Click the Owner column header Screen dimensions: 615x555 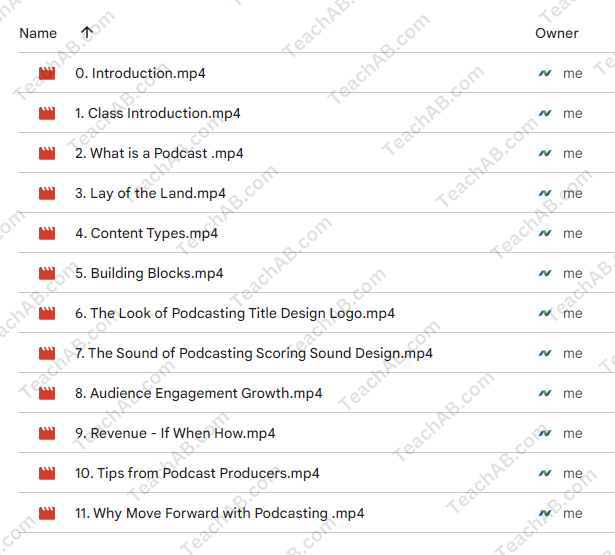click(x=556, y=33)
